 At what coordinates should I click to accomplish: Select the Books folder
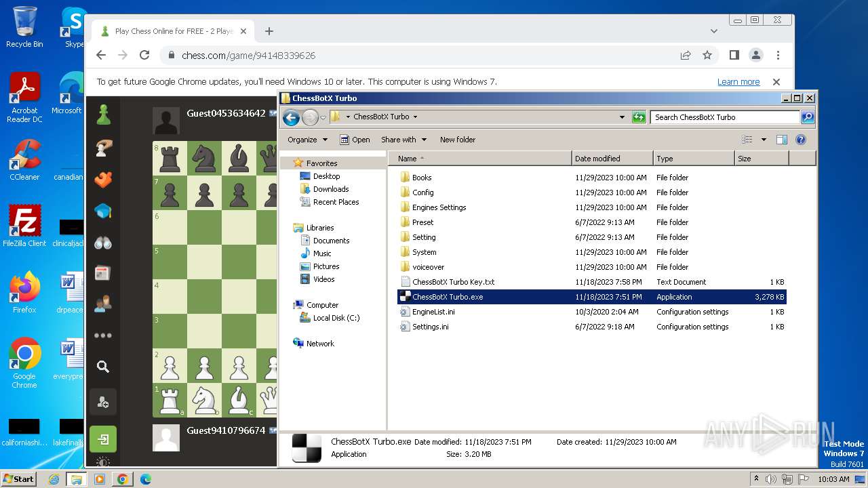[x=422, y=178]
